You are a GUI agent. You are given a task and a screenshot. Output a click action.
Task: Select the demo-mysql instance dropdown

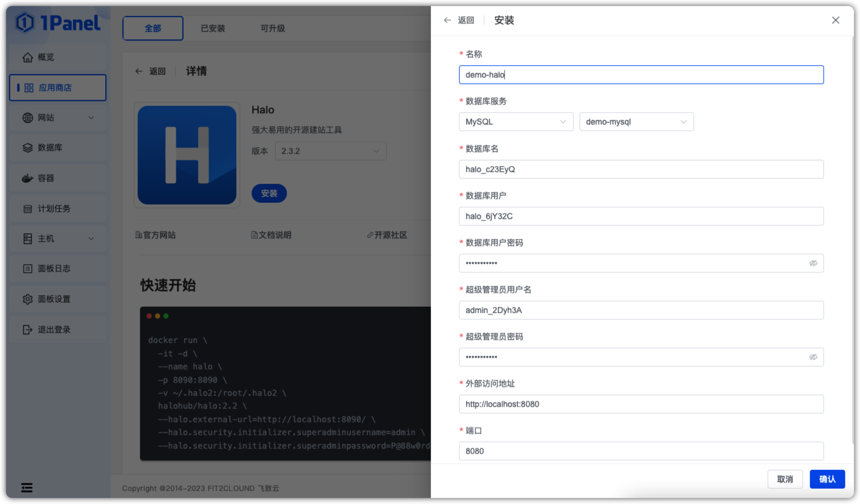point(636,122)
